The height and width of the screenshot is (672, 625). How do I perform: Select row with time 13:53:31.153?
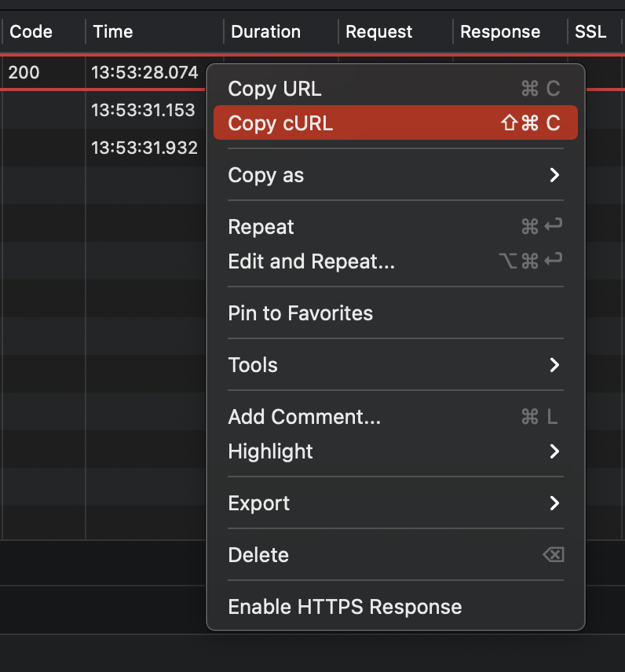tap(143, 110)
